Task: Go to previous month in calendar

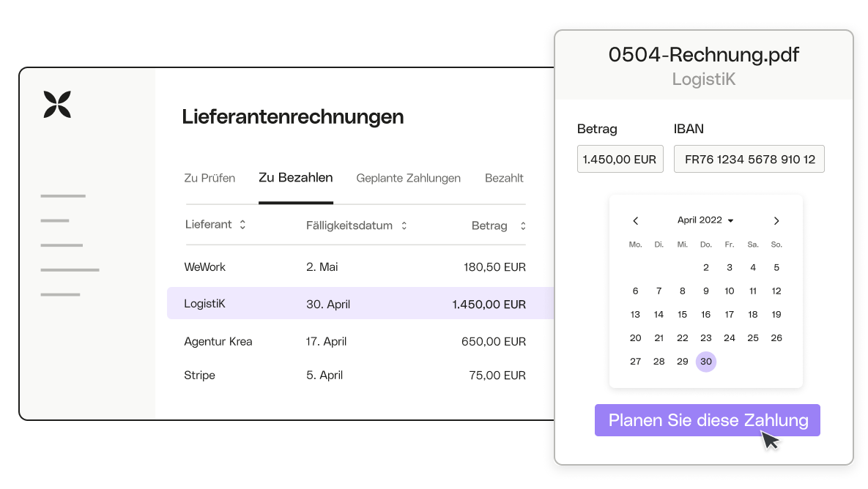Action: click(636, 220)
